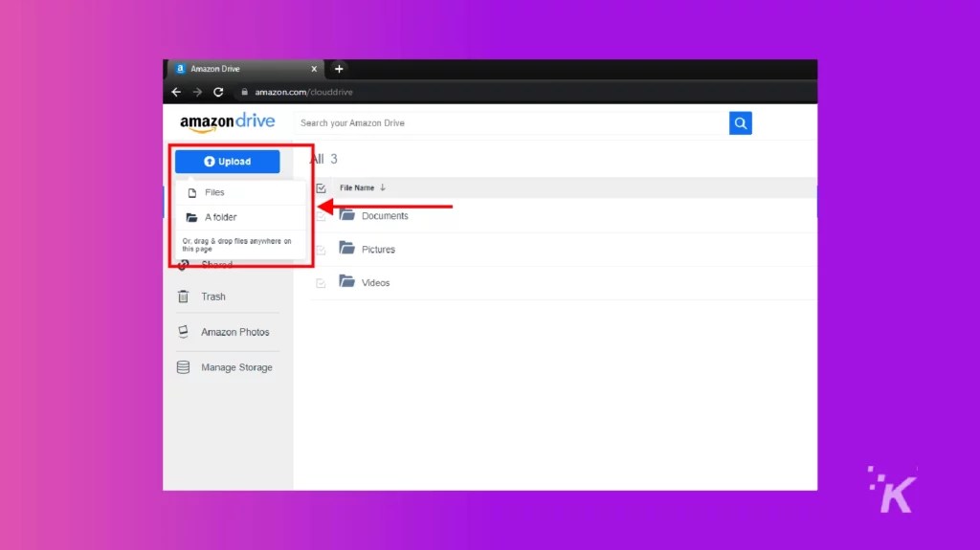Viewport: 980px width, 550px height.
Task: Click the All 3 items heading
Action: (323, 159)
